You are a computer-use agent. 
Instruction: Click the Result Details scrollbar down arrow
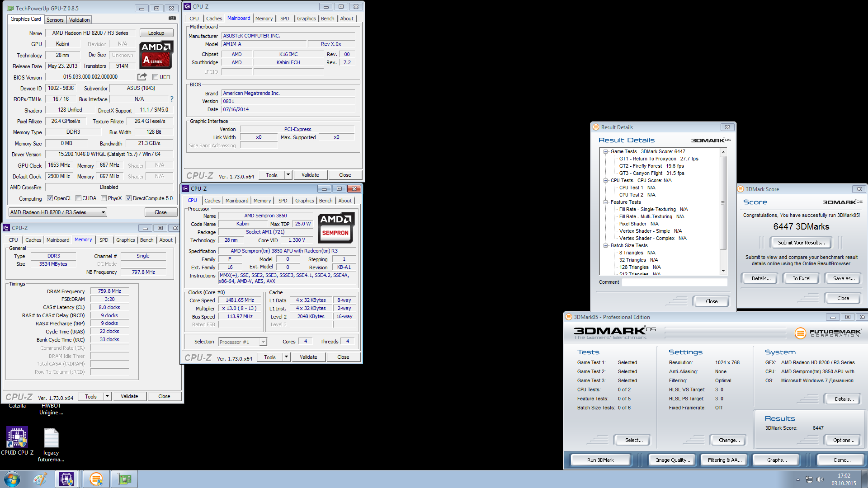[723, 271]
